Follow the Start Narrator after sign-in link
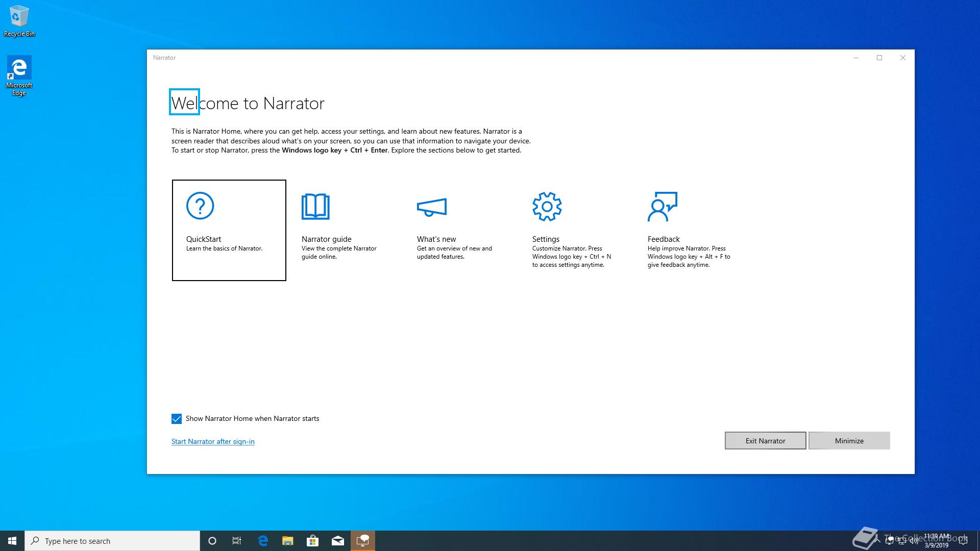980x551 pixels. [213, 441]
